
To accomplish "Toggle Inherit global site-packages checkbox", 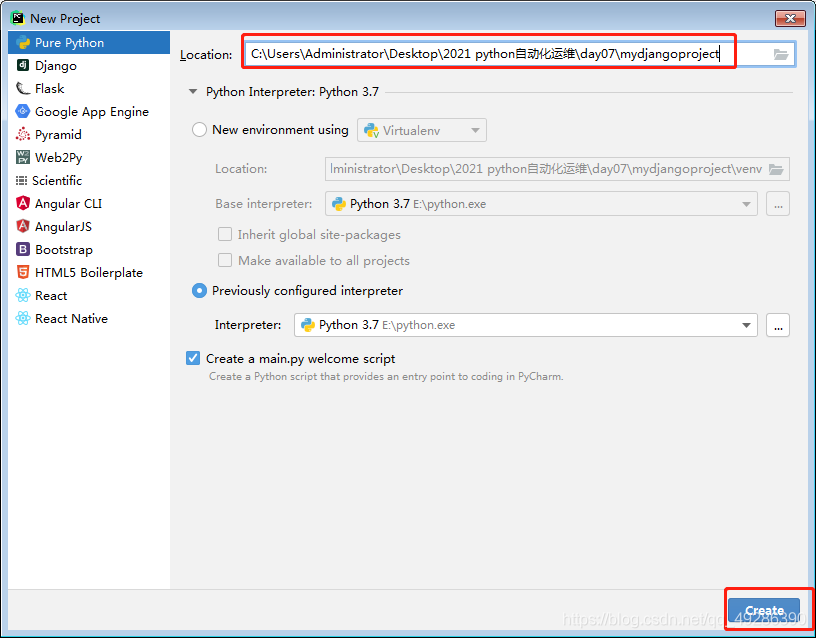I will (225, 235).
